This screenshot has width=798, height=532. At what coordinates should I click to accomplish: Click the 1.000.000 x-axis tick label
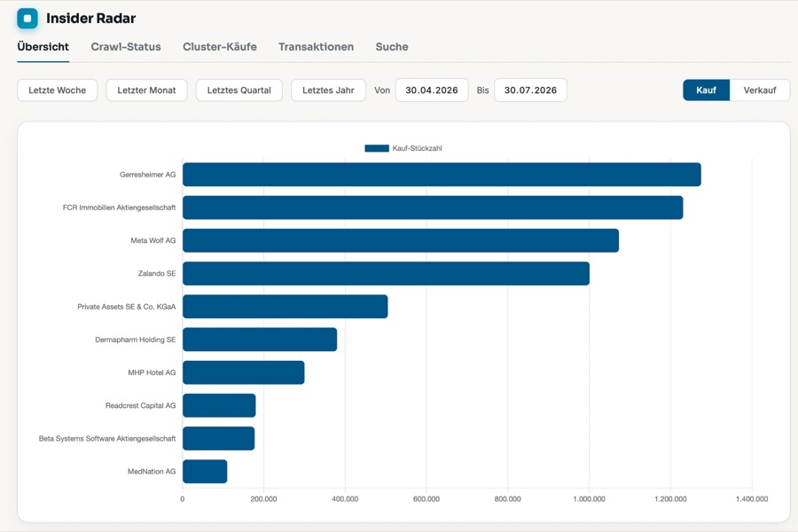point(590,499)
